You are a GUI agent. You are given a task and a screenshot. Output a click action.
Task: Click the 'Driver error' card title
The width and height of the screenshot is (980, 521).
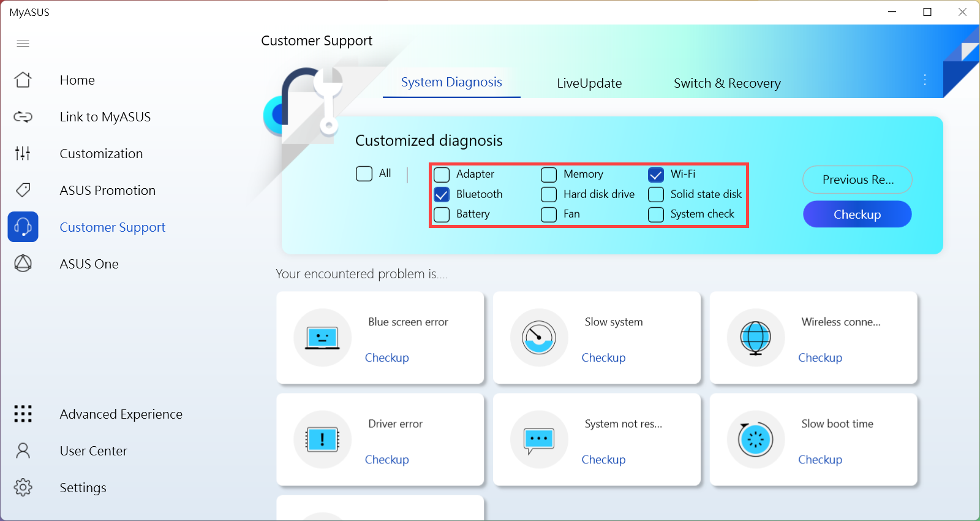click(x=396, y=424)
